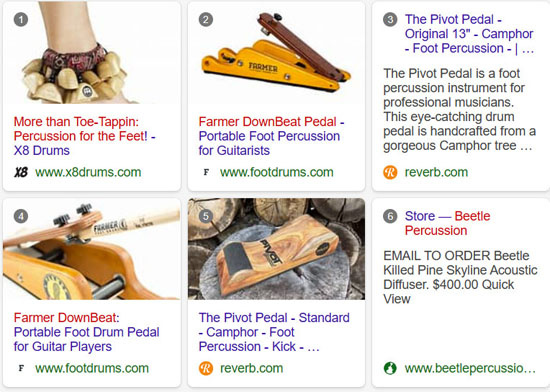The image size is (550, 392).
Task: Click the green Beetle Percussion favicon
Action: [390, 368]
